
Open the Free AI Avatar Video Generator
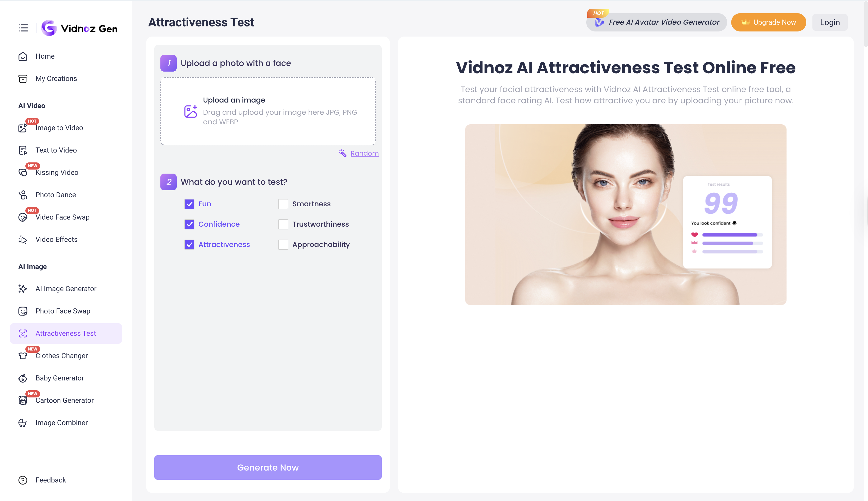coord(656,22)
